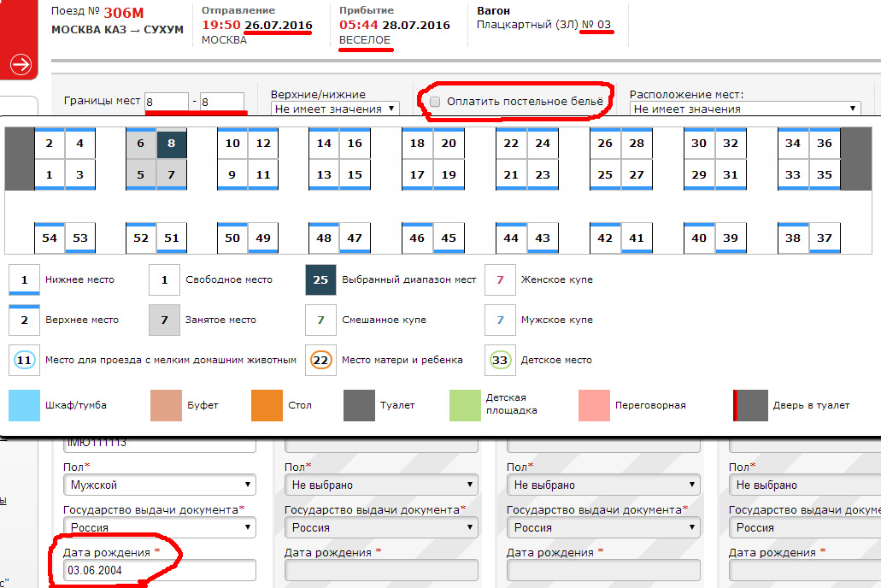This screenshot has width=881, height=588.
Task: Click the red arrow icon on left sidebar
Action: (21, 64)
